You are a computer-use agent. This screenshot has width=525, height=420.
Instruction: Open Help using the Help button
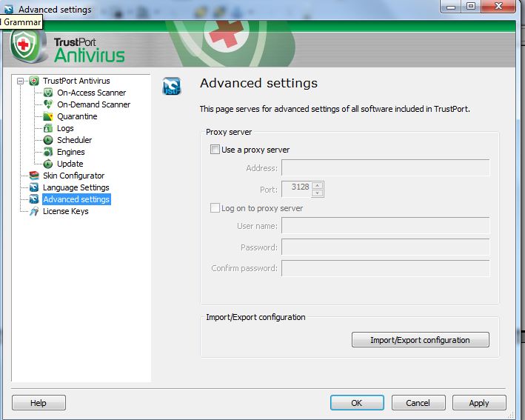pos(39,403)
